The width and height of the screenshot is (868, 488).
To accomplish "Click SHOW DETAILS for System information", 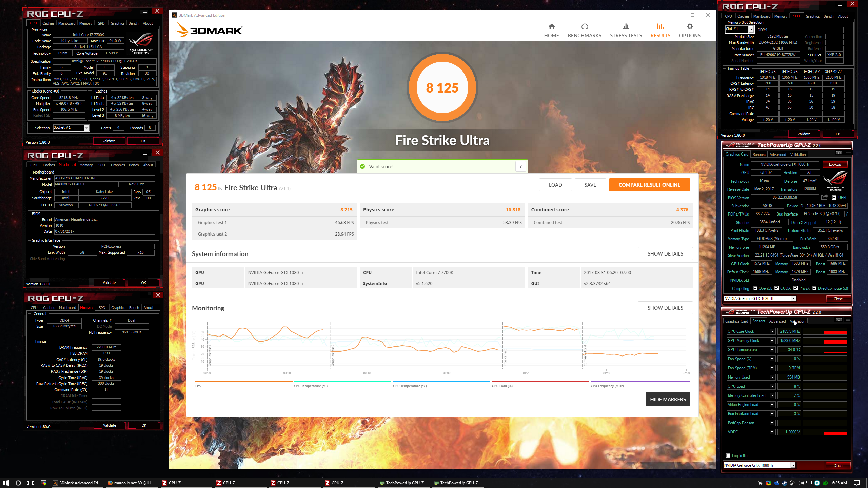I will (x=665, y=253).
